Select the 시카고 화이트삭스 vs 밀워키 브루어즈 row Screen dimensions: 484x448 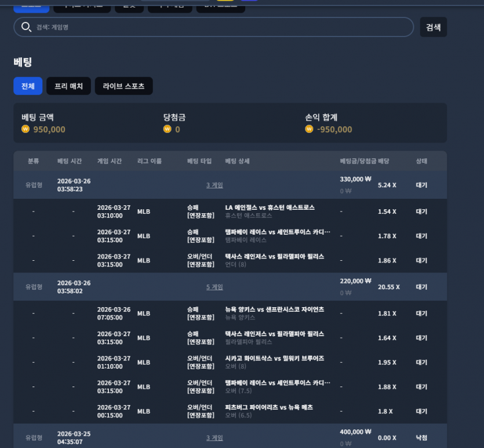230,362
